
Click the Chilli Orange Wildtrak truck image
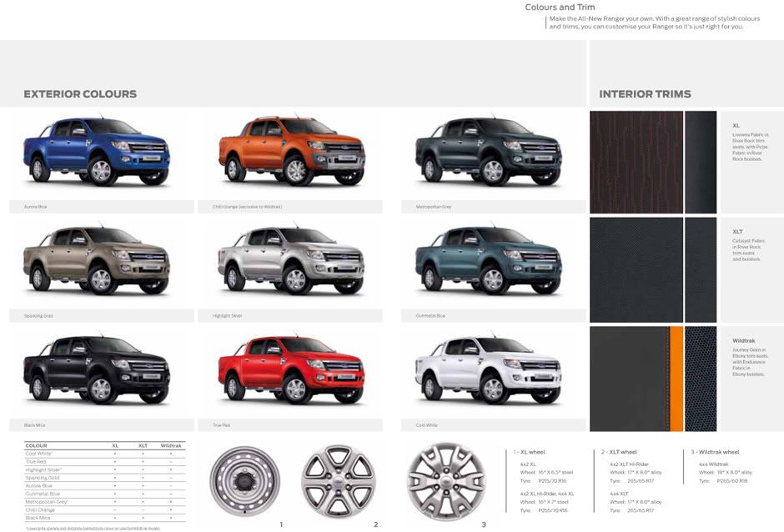click(292, 150)
